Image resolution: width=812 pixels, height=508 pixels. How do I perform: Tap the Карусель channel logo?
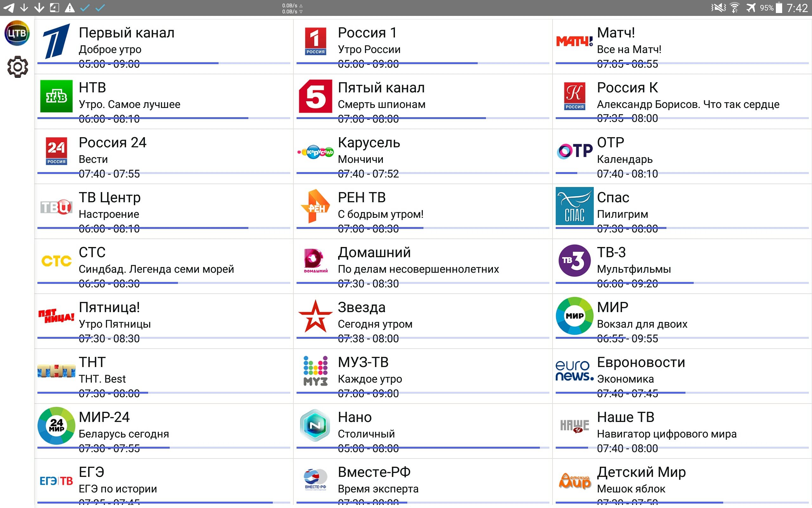(315, 152)
